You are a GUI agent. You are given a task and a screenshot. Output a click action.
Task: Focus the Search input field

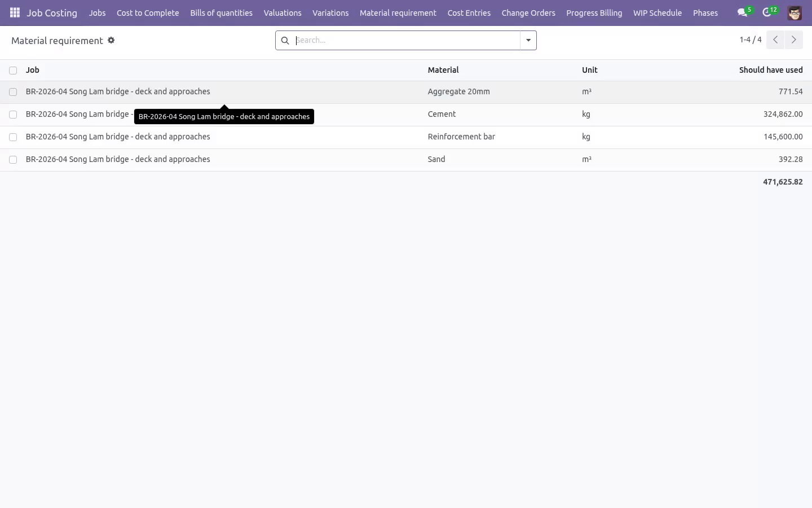407,41
